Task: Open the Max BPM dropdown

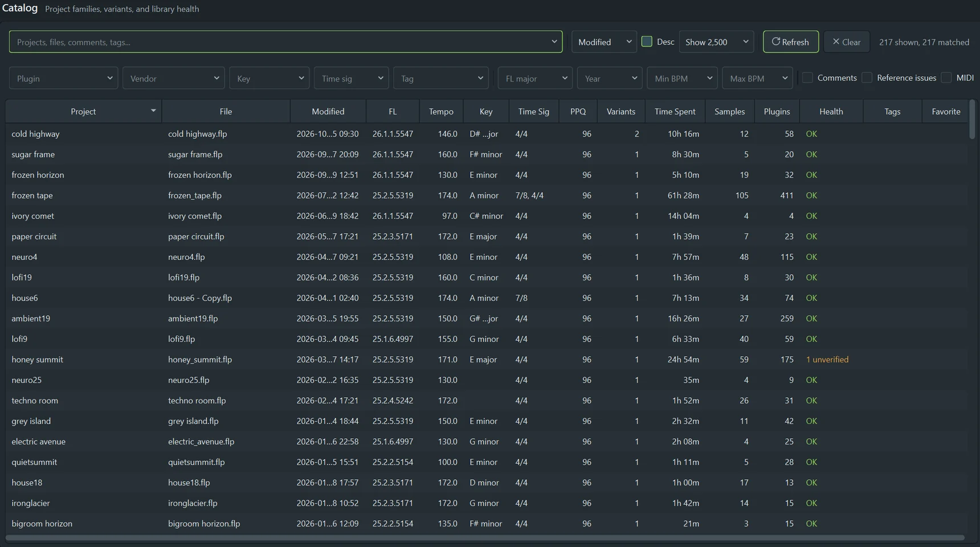Action: click(757, 78)
